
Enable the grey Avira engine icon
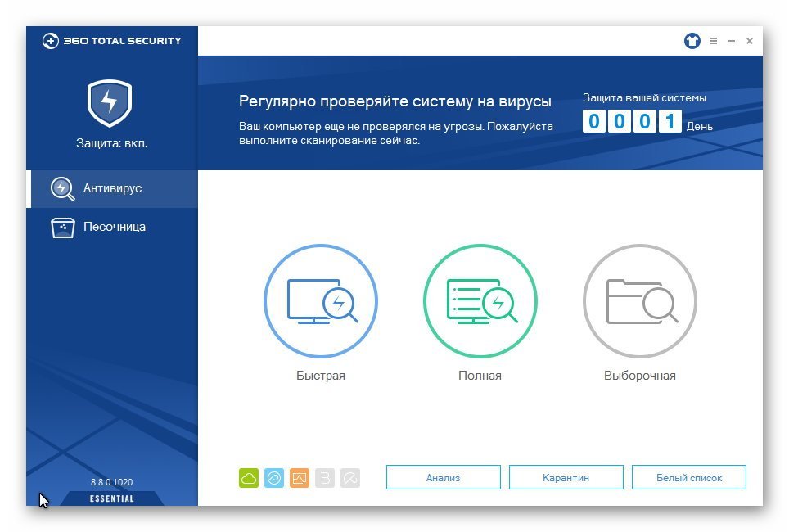(350, 478)
